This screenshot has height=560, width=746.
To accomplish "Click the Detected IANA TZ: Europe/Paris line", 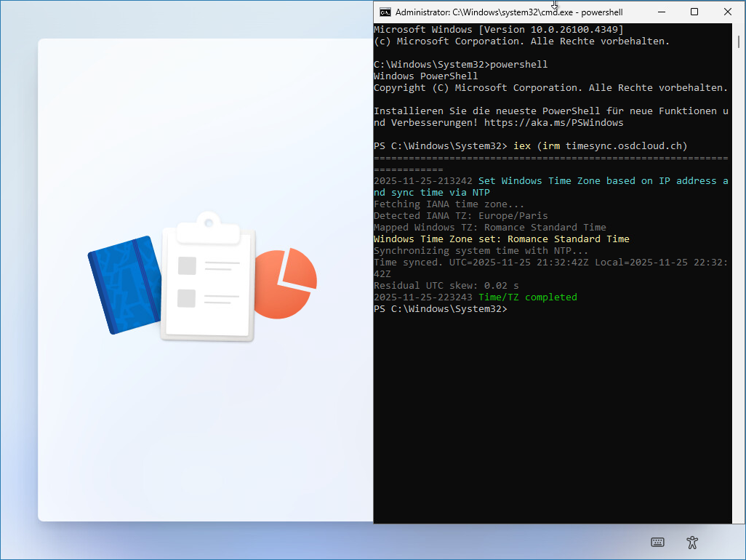I will 460,216.
